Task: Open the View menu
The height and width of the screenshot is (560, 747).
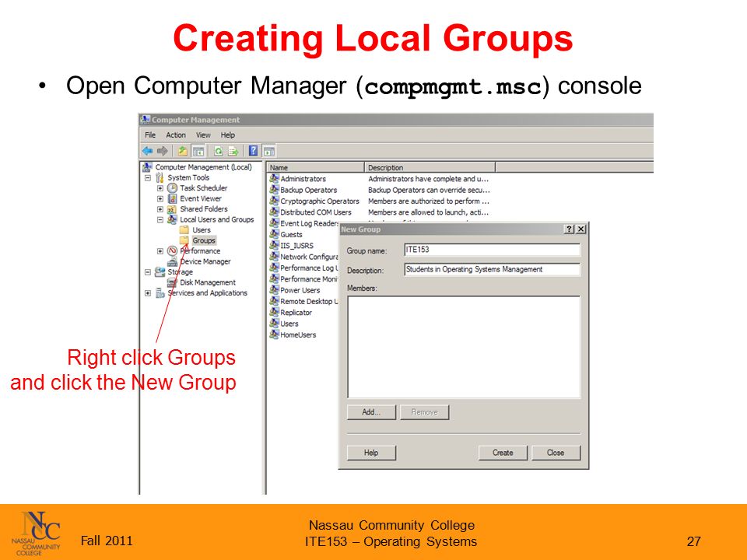Action: tap(203, 135)
